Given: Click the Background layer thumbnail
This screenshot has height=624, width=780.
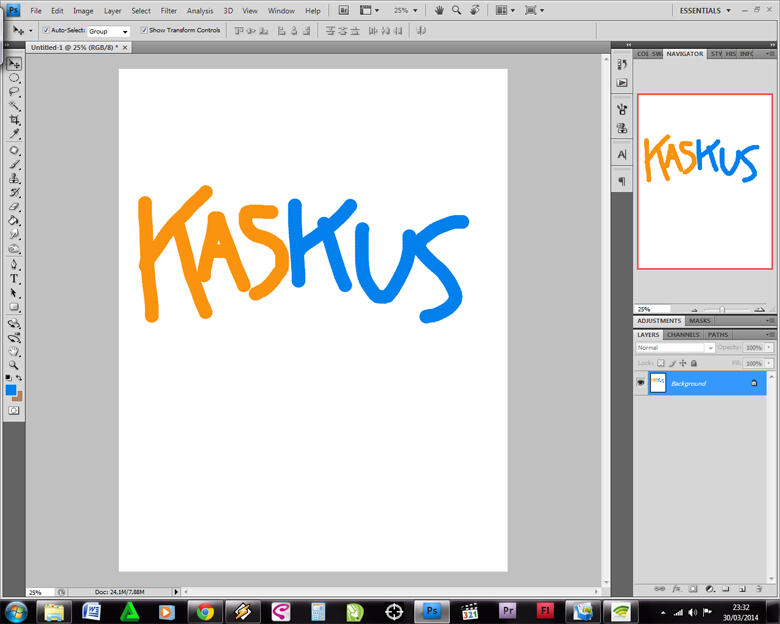Looking at the screenshot, I should pyautogui.click(x=658, y=383).
